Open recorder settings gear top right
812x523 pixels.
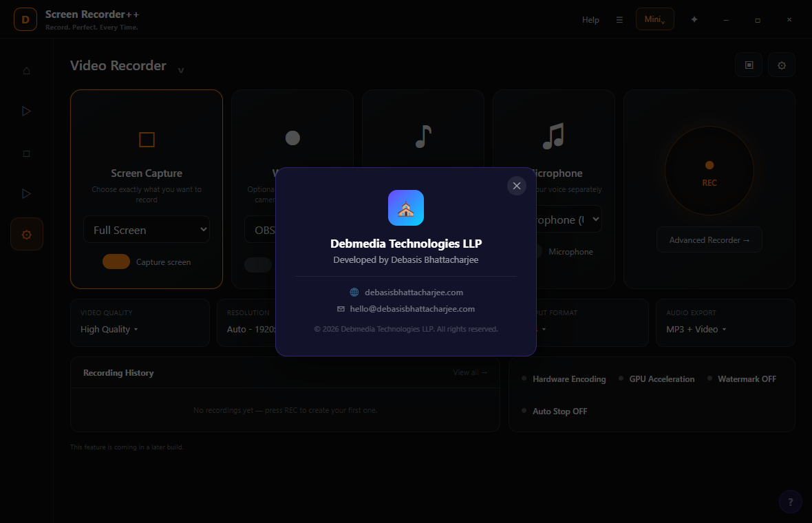tap(782, 65)
